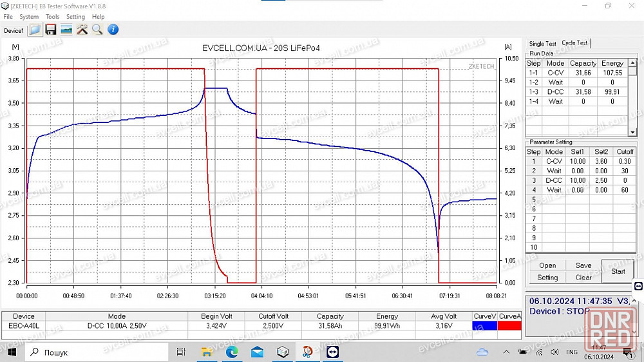Click the Set1 value 10,00 for step 1
Image resolution: width=644 pixels, height=362 pixels.
(578, 161)
